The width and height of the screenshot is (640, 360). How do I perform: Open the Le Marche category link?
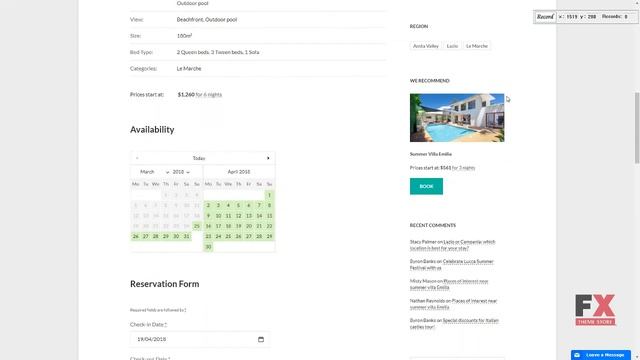(x=189, y=69)
